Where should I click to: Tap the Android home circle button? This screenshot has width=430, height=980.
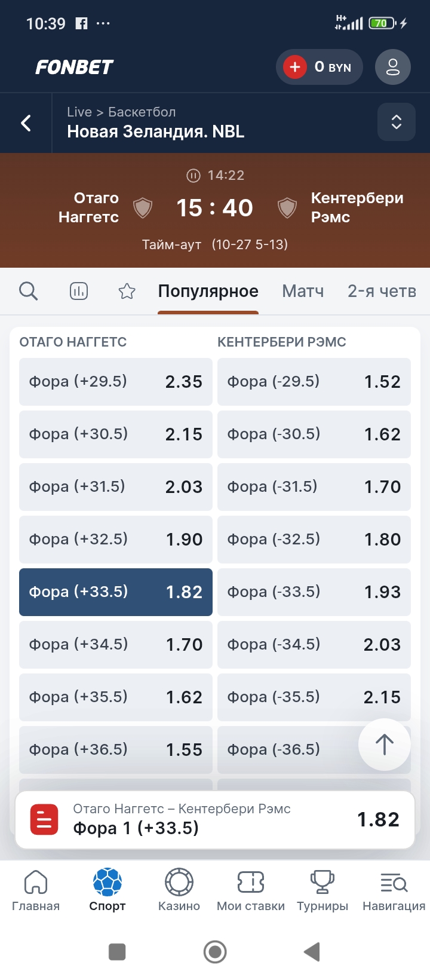click(215, 951)
